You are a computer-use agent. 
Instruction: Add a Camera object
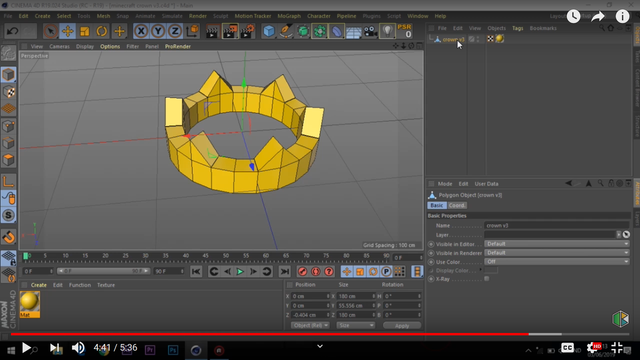[370, 31]
